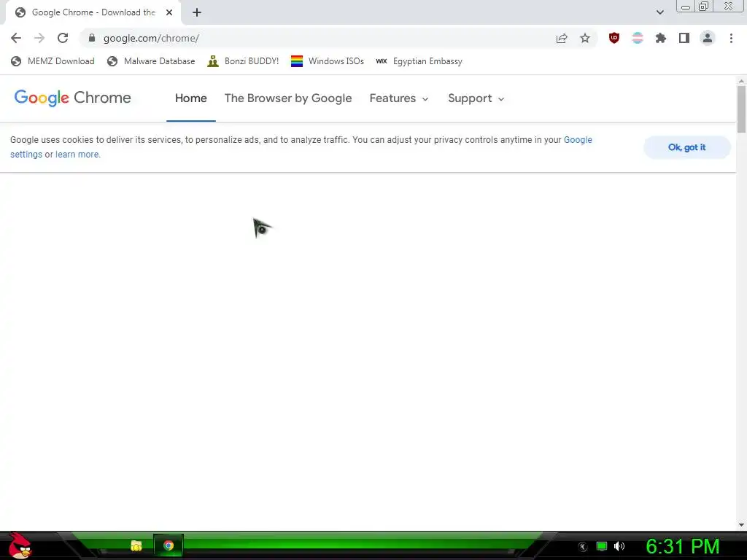The image size is (747, 560).
Task: Click the scrollbar down arrow
Action: point(741,525)
